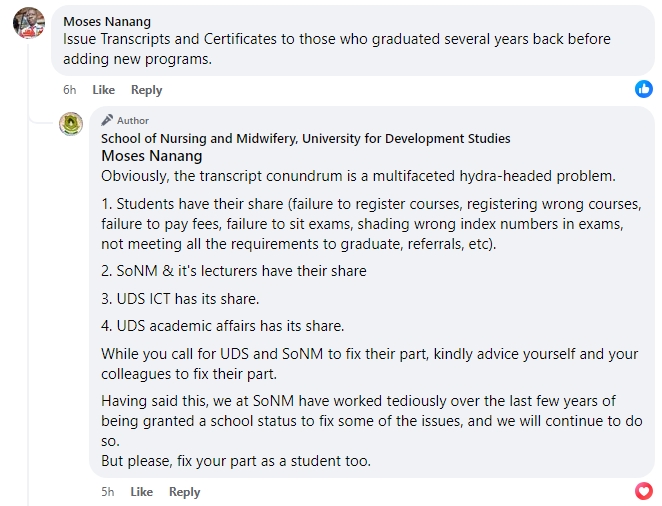Click the Author pencil badge icon
The height and width of the screenshot is (506, 662).
tap(107, 120)
